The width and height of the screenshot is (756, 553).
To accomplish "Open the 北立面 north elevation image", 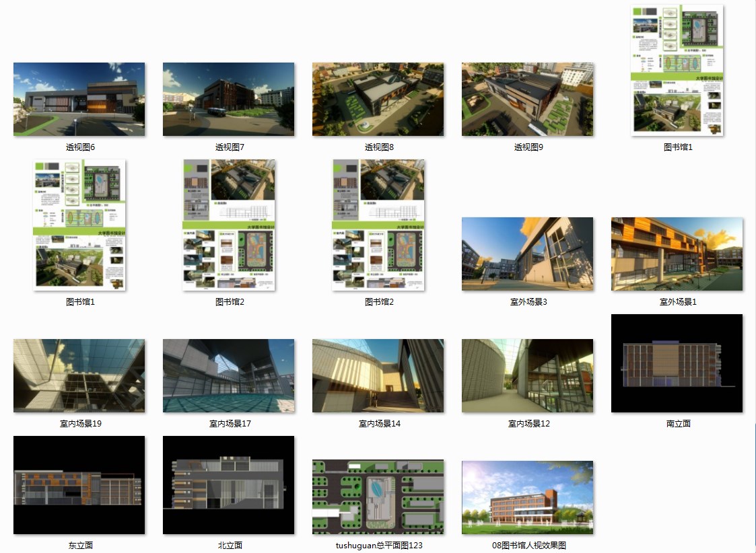I will 228,485.
